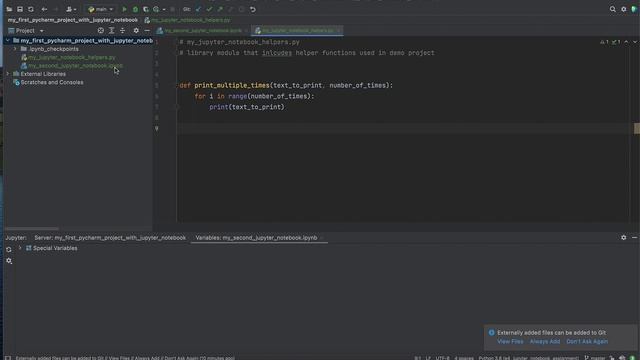Hide the Jupyter tool window
The height and width of the screenshot is (360, 640).
[635, 237]
